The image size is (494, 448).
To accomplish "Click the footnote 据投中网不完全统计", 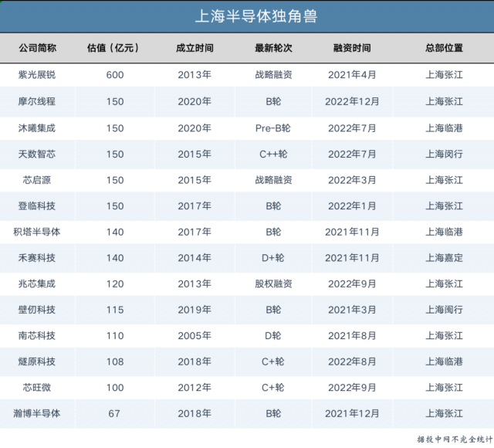I will tap(455, 440).
